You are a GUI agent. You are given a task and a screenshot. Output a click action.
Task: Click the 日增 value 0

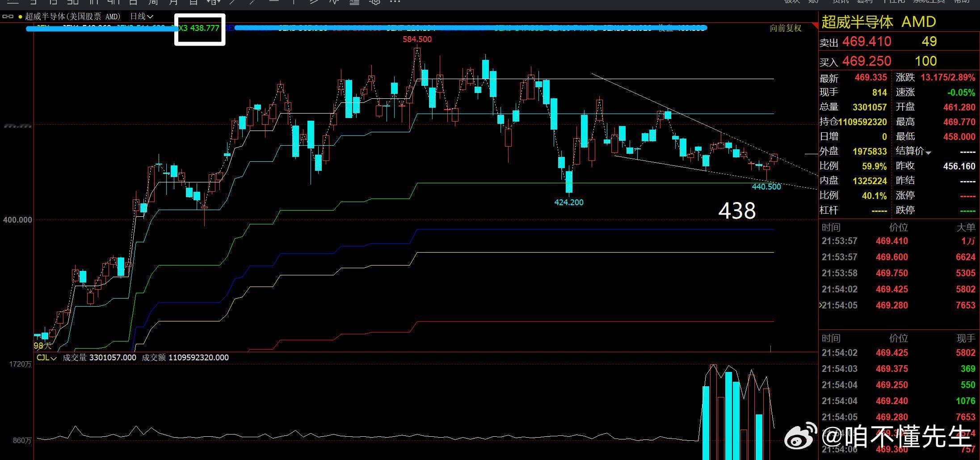click(x=884, y=137)
